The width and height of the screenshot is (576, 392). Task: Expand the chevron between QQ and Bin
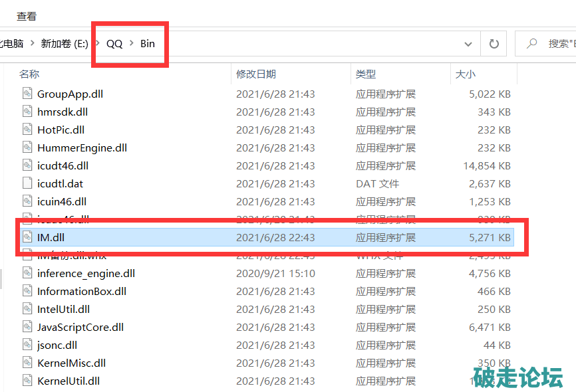pyautogui.click(x=131, y=44)
